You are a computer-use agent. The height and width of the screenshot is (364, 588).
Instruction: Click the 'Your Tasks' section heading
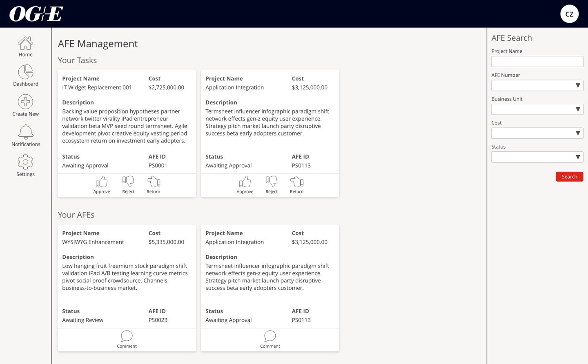point(77,60)
